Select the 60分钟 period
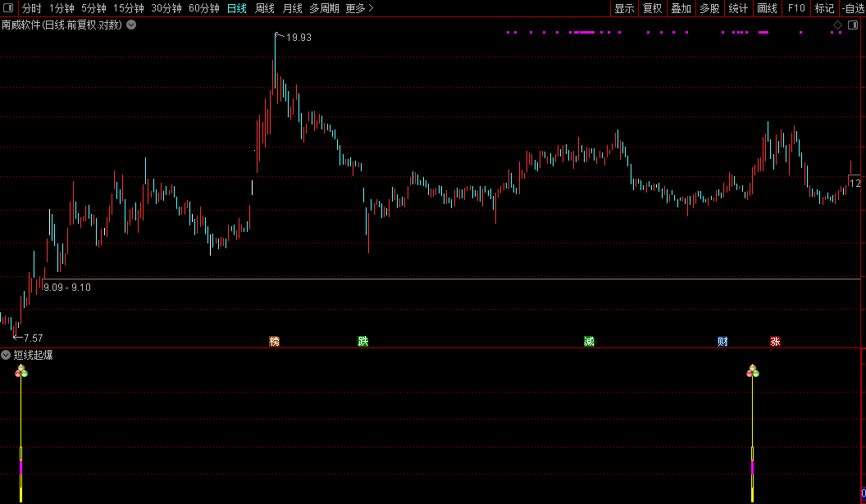This screenshot has width=866, height=504. pyautogui.click(x=204, y=8)
